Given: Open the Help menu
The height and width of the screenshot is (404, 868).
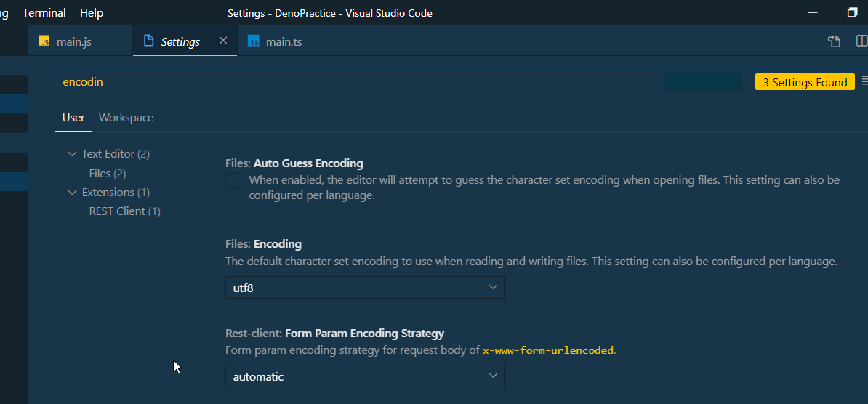Looking at the screenshot, I should point(92,12).
